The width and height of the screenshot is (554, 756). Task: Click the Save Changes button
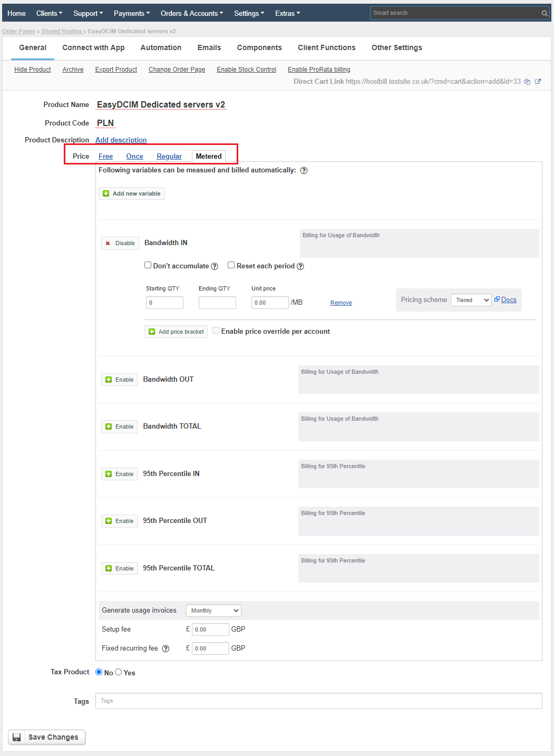(x=47, y=737)
